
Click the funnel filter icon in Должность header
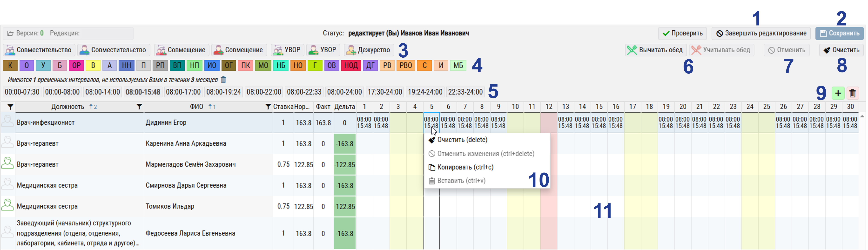pyautogui.click(x=139, y=107)
